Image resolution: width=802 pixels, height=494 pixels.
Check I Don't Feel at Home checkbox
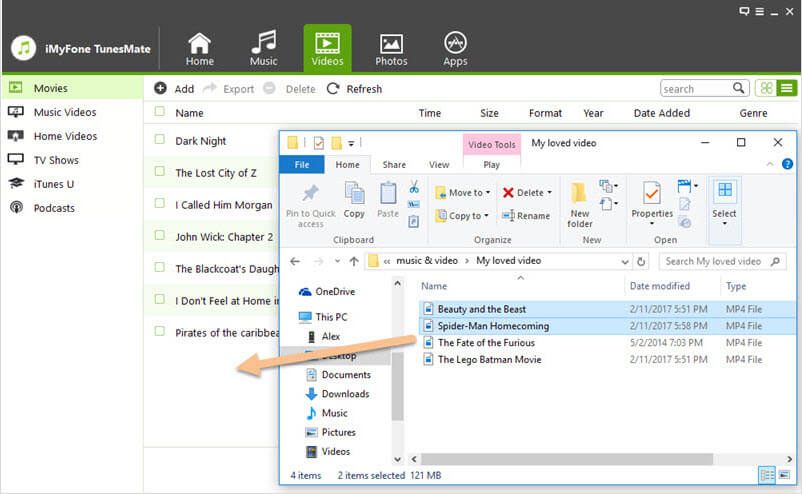pyautogui.click(x=160, y=299)
